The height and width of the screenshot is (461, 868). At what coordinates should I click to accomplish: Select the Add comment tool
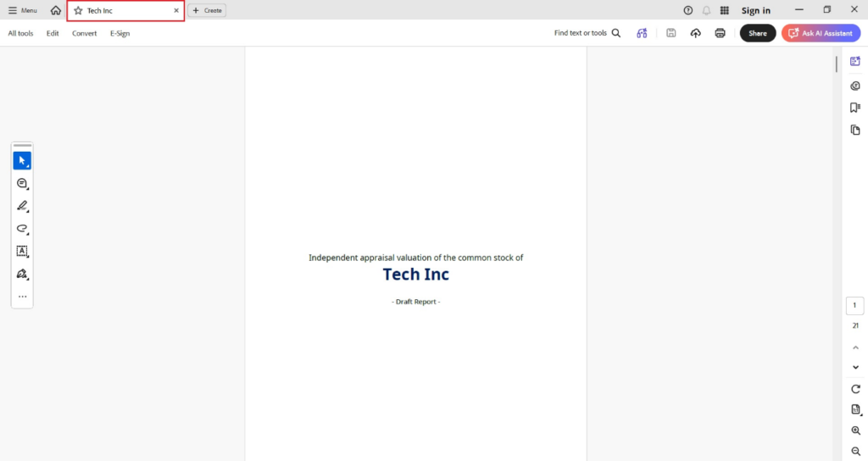22,183
